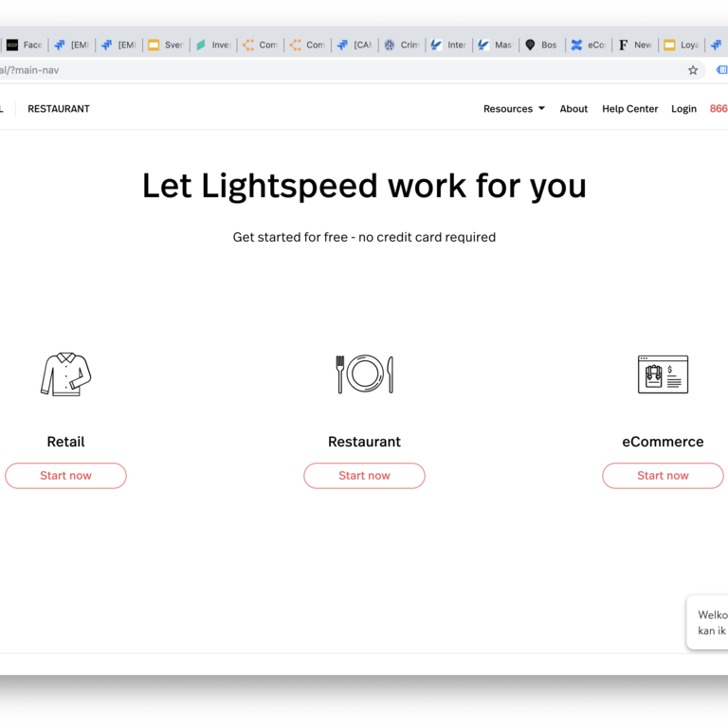Click the blue extension icon beside the bookmark star
The width and height of the screenshot is (728, 728).
pyautogui.click(x=721, y=70)
